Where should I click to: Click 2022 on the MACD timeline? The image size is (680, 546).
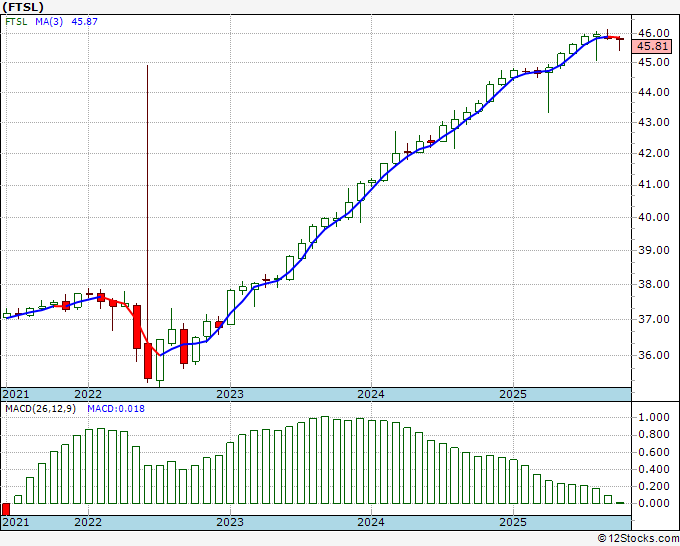[x=88, y=522]
